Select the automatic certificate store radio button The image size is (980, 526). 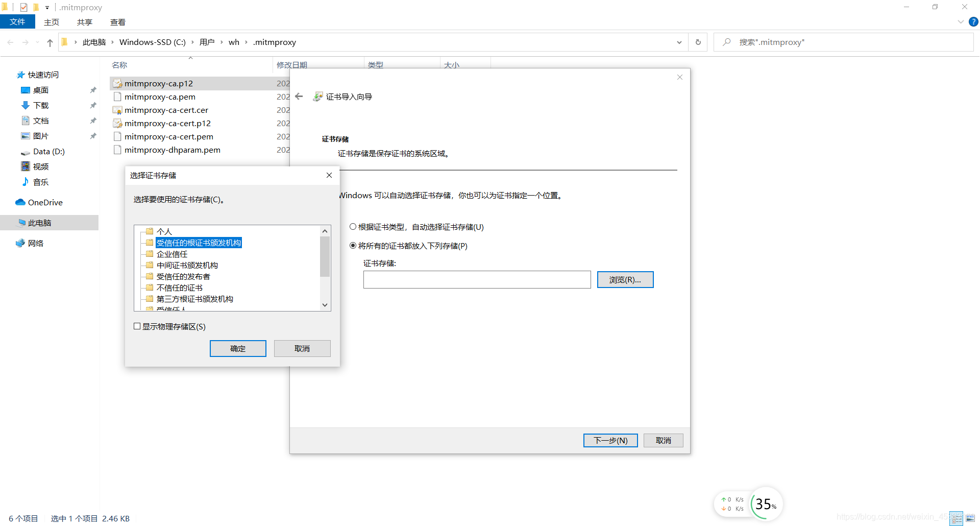(353, 226)
